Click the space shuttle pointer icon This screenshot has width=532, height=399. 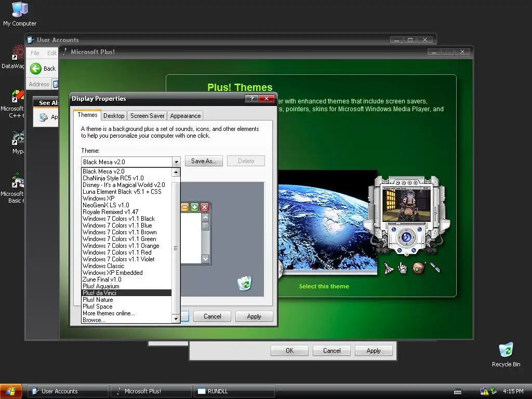coord(389,268)
